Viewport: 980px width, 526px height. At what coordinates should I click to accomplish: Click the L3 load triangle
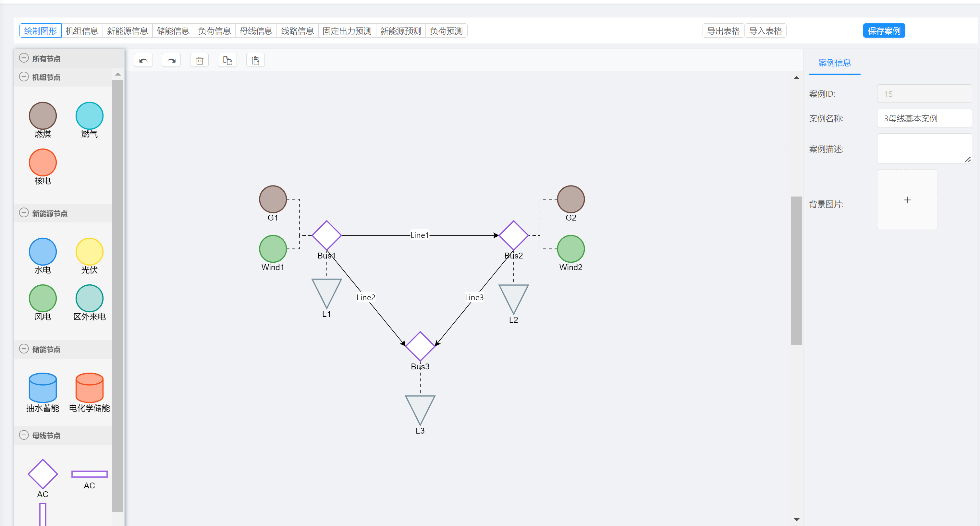(420, 409)
